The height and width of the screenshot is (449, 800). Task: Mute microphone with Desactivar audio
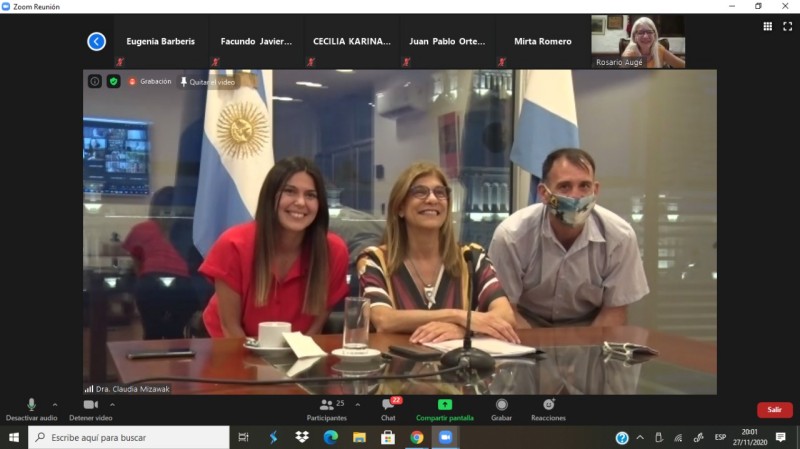tap(32, 410)
